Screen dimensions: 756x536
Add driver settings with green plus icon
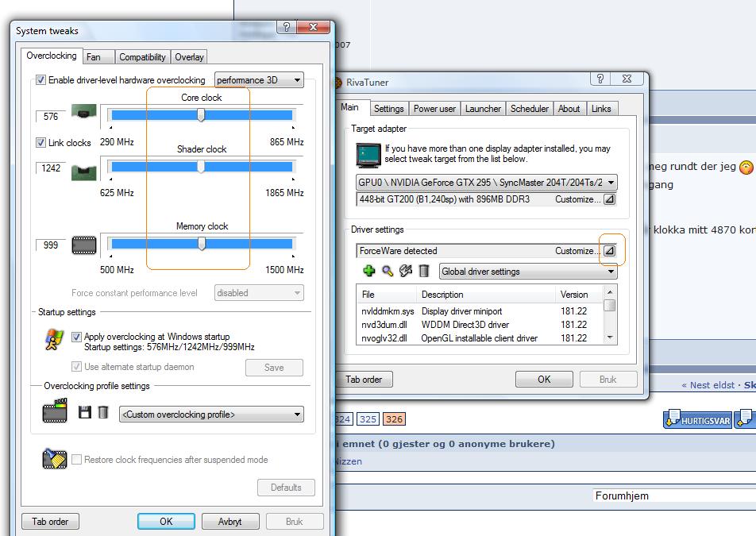pos(368,271)
